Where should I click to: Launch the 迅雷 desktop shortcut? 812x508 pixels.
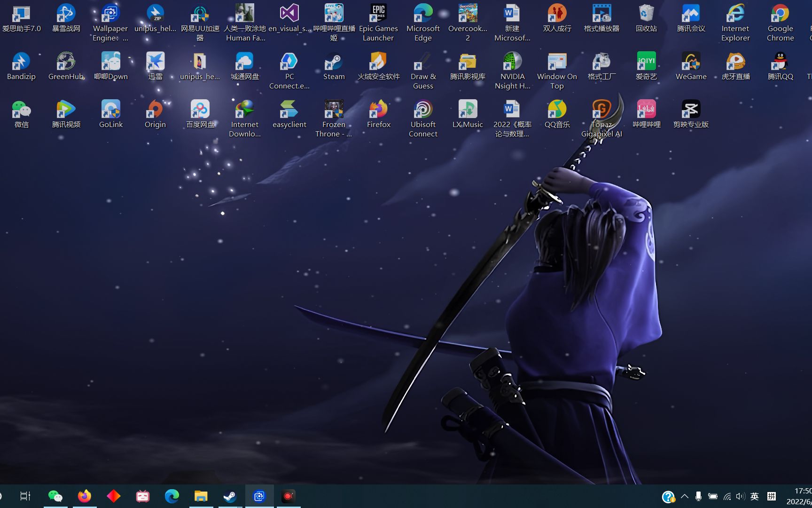pos(155,67)
